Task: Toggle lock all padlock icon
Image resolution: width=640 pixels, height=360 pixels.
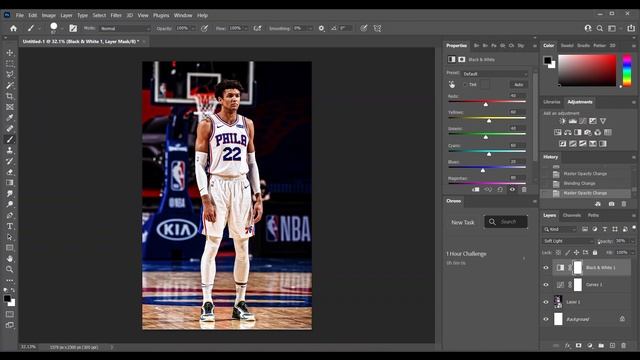Action: (x=595, y=253)
